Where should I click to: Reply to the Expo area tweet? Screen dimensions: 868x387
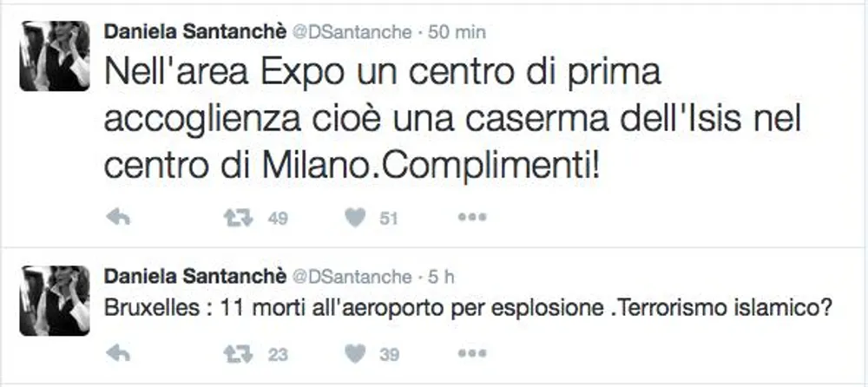118,218
